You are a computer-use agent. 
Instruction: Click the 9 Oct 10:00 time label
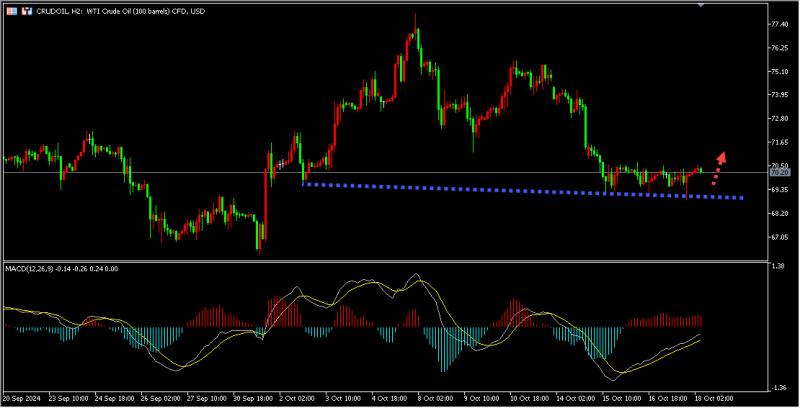tap(483, 398)
